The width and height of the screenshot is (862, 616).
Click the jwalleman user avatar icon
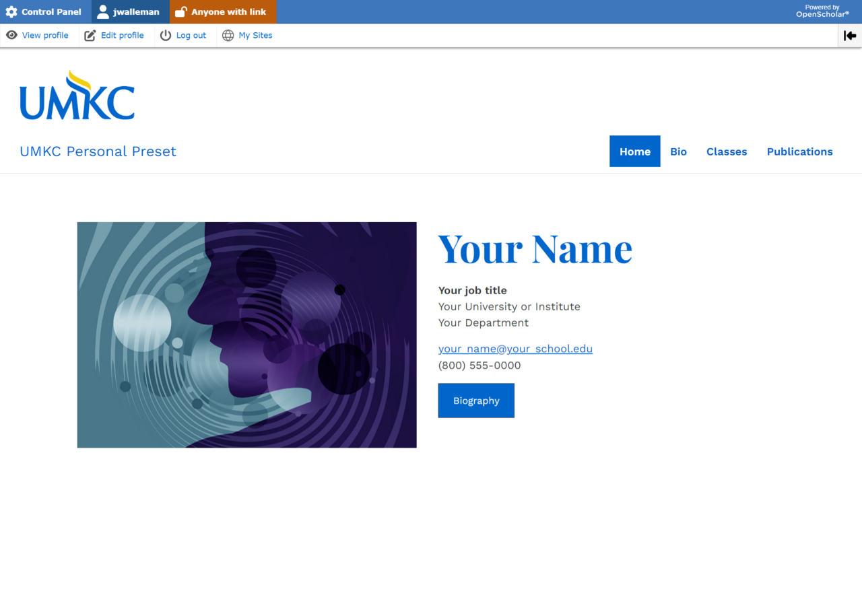tap(103, 12)
